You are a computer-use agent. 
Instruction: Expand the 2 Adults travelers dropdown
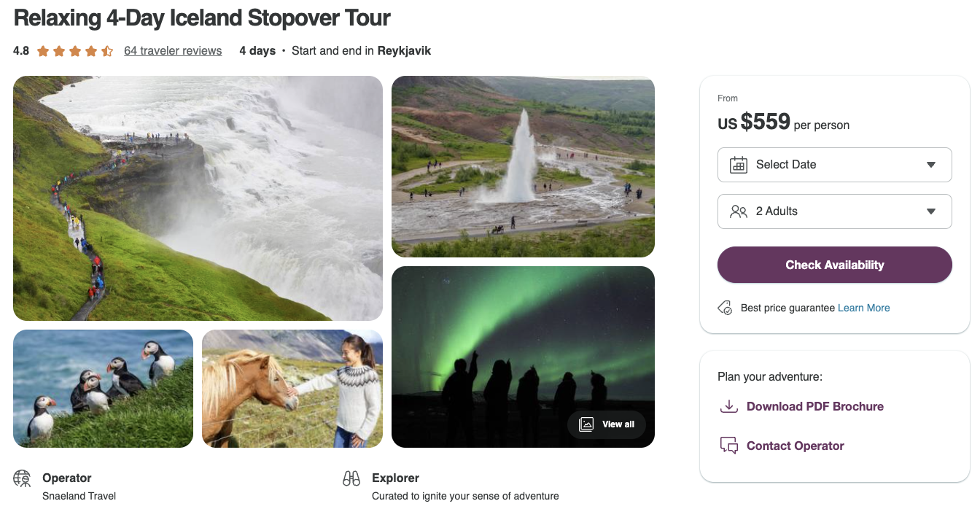pos(834,211)
